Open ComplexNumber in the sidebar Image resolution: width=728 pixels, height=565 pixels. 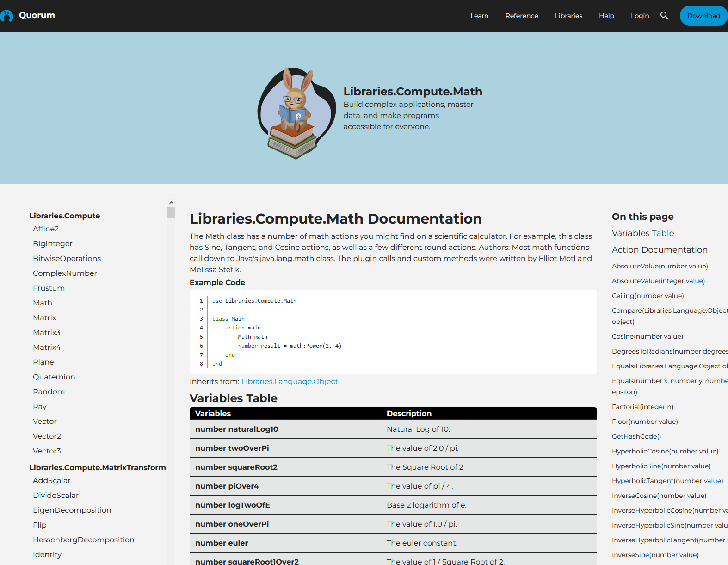click(65, 273)
